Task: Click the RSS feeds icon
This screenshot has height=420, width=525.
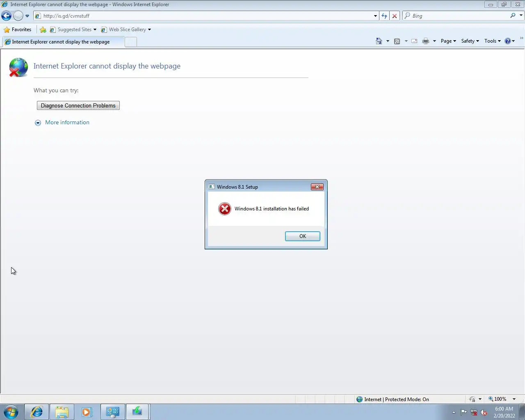Action: click(397, 41)
